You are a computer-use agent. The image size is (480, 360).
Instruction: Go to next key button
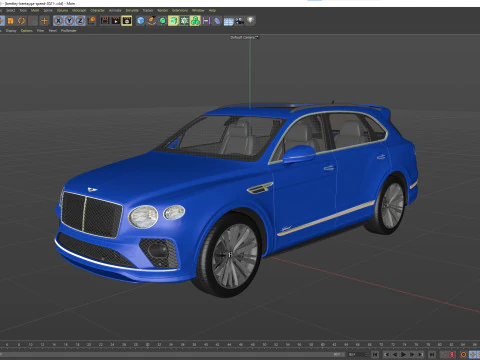point(421,355)
